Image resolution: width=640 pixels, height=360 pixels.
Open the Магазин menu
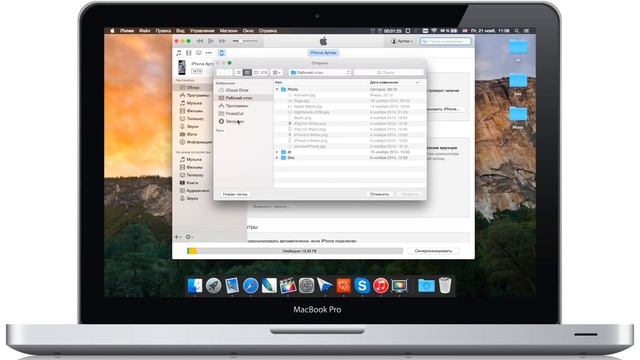[229, 31]
